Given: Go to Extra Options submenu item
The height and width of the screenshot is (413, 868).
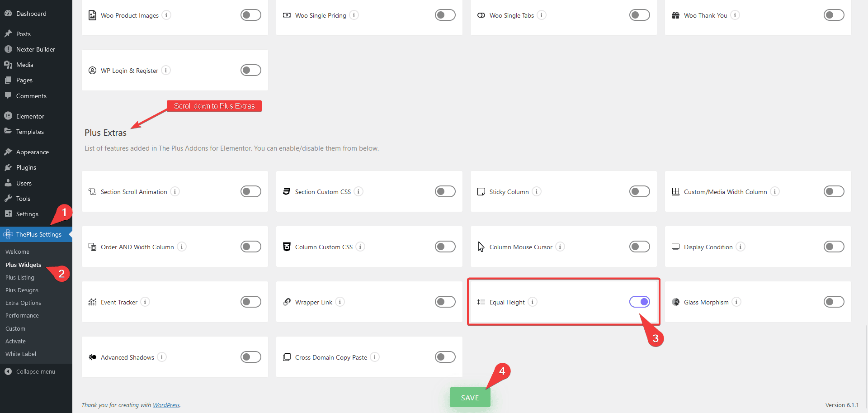Looking at the screenshot, I should point(23,303).
